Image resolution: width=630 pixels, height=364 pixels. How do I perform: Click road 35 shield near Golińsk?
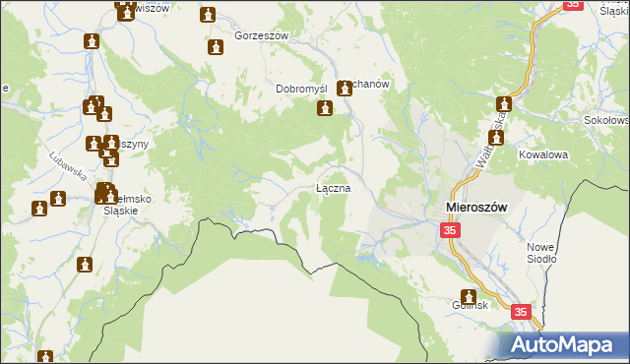[521, 312]
